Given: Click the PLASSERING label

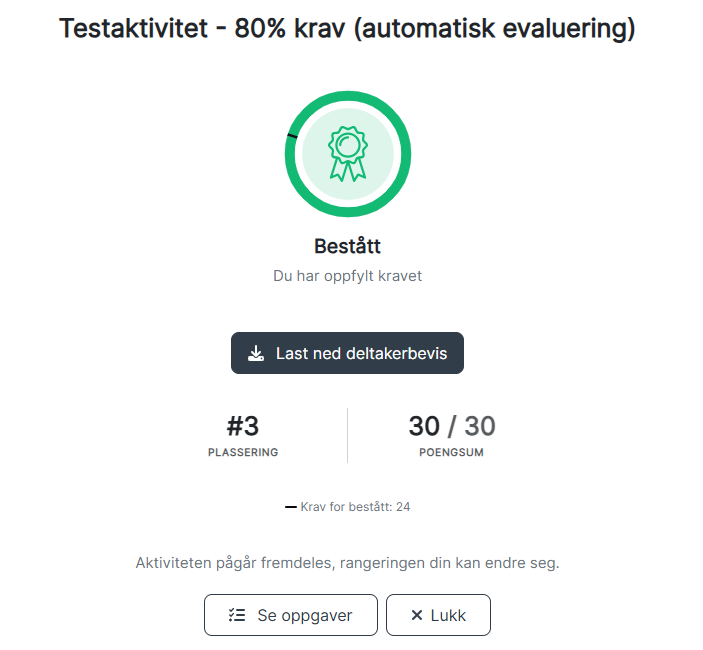Looking at the screenshot, I should [x=243, y=452].
